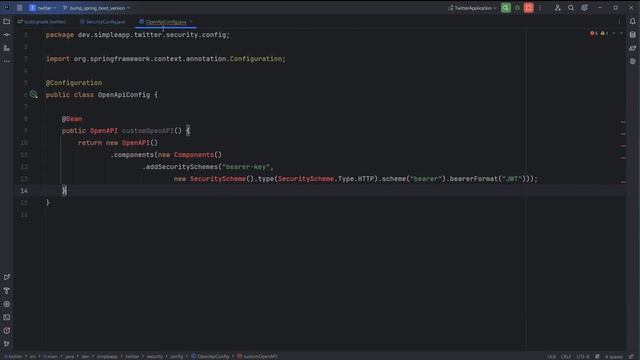Click the Spring bean gutter icon
This screenshot has width=640, height=360.
tap(33, 95)
